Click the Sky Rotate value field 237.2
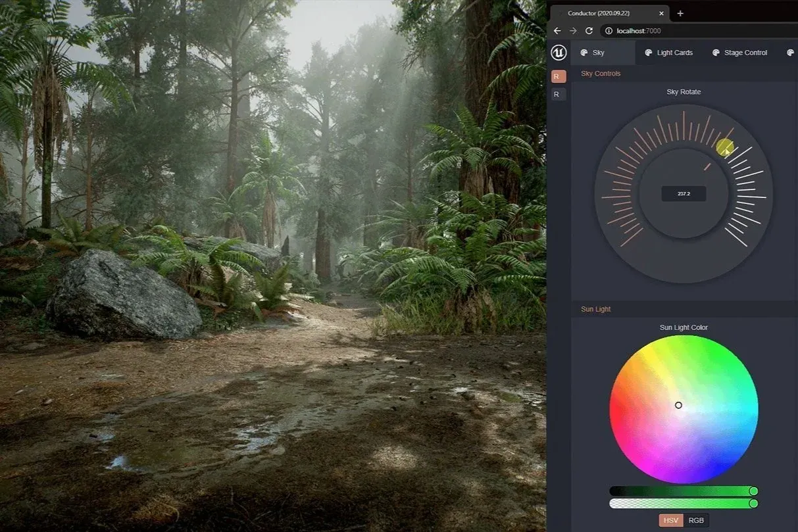The width and height of the screenshot is (798, 532). (x=684, y=194)
